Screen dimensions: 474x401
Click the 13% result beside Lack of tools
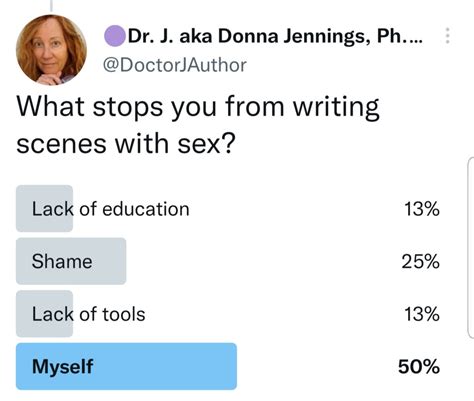point(422,314)
